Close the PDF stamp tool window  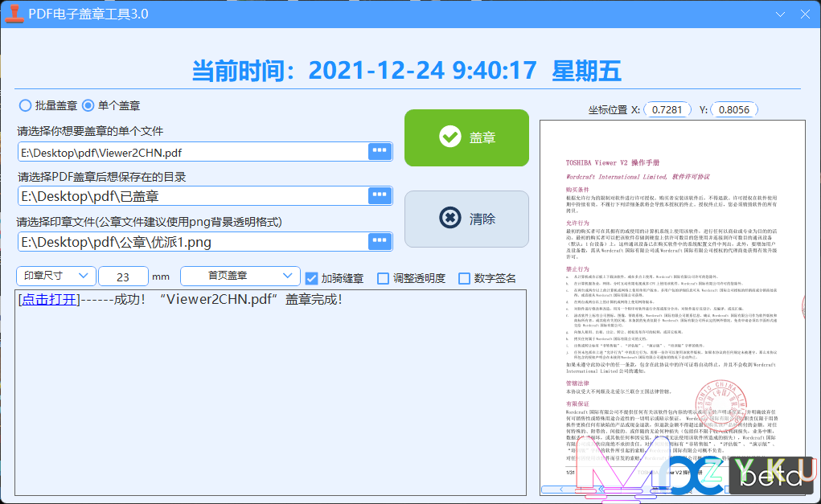805,14
